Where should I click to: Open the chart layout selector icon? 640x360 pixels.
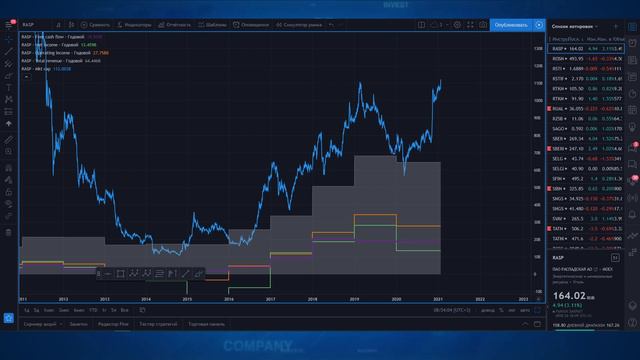421,25
